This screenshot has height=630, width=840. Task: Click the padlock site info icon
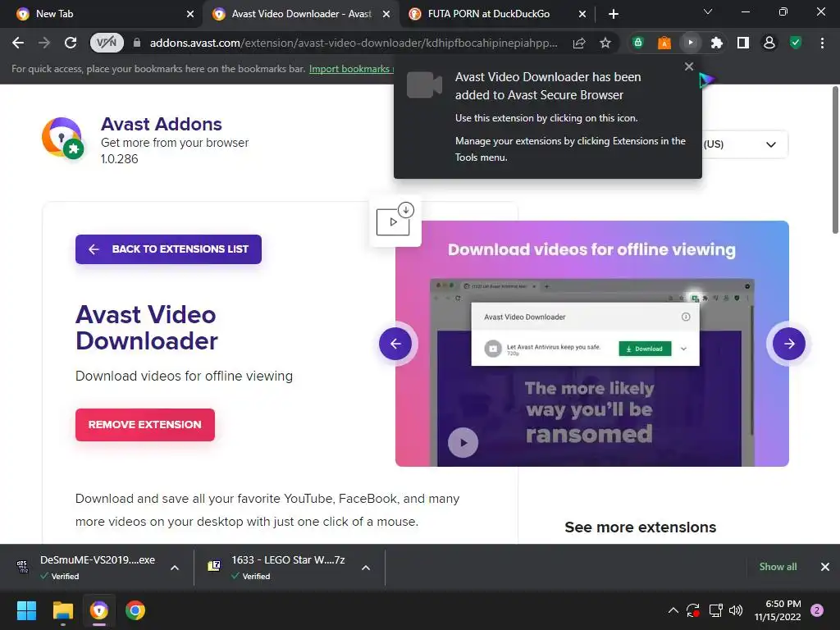[x=137, y=43]
